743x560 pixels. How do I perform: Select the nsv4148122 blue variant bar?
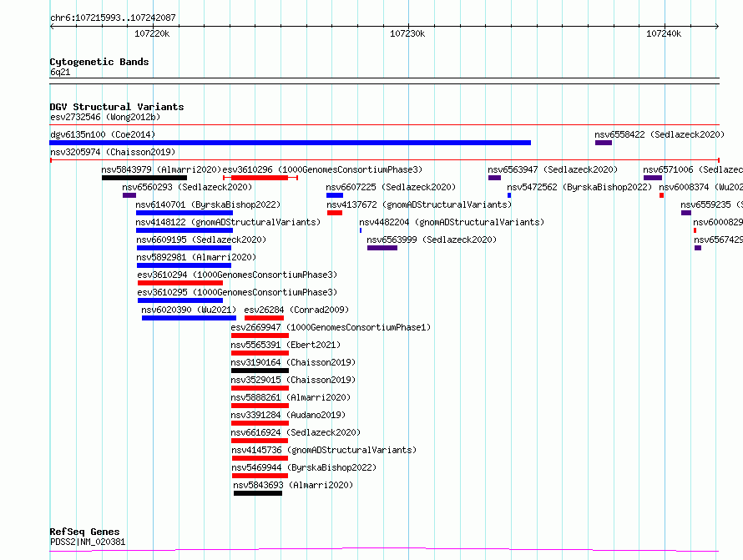click(x=184, y=230)
